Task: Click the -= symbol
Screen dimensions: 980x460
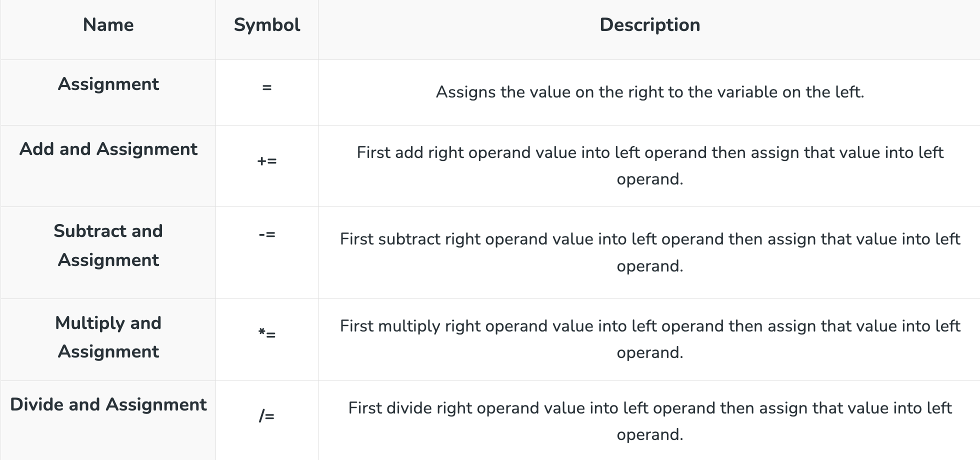Action: 266,234
